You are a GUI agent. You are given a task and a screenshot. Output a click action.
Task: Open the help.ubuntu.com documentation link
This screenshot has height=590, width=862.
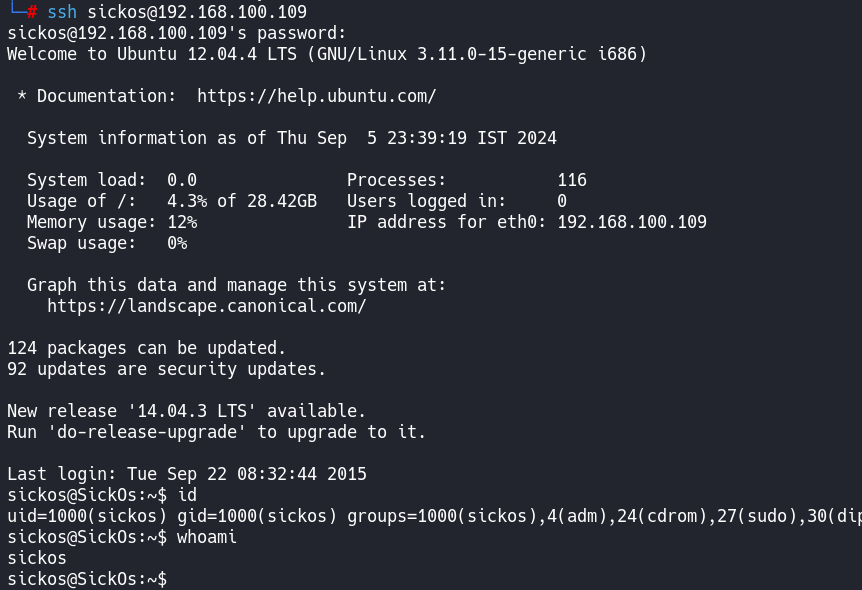click(x=316, y=96)
